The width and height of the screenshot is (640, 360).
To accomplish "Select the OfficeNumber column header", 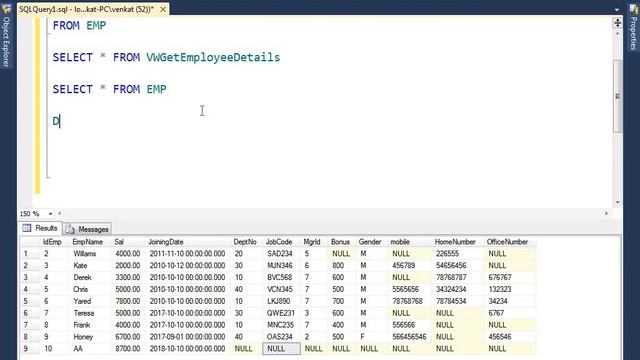I will coord(510,242).
